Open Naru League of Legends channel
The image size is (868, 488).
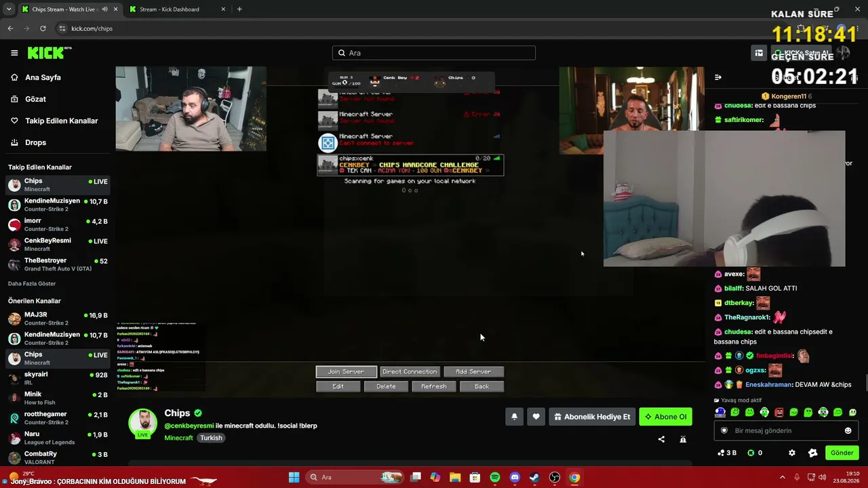click(x=57, y=437)
